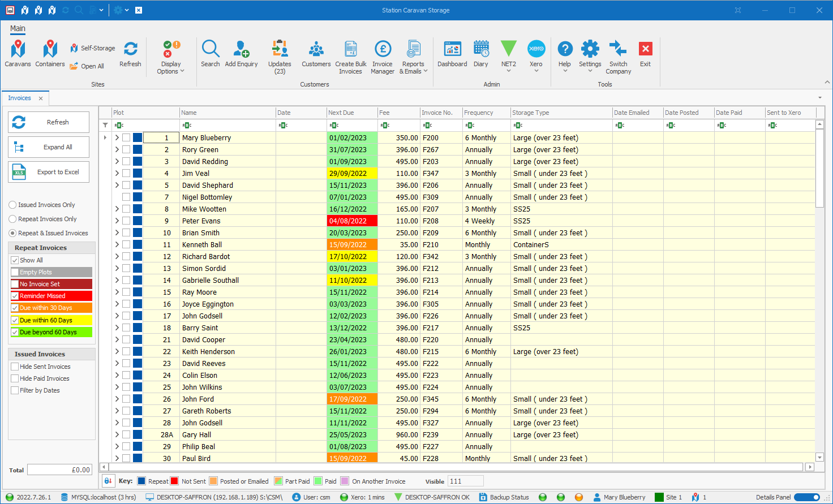Click the Expand All button
The image size is (833, 504).
[49, 147]
